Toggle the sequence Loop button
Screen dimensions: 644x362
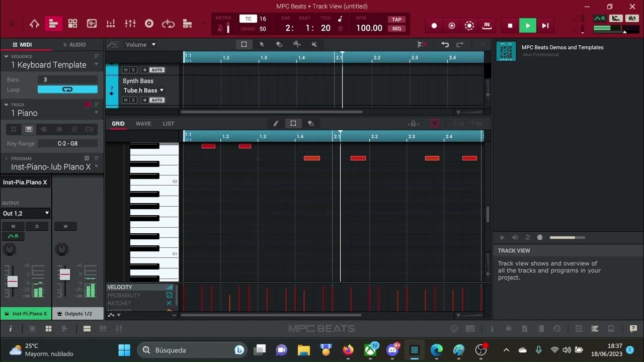click(67, 89)
